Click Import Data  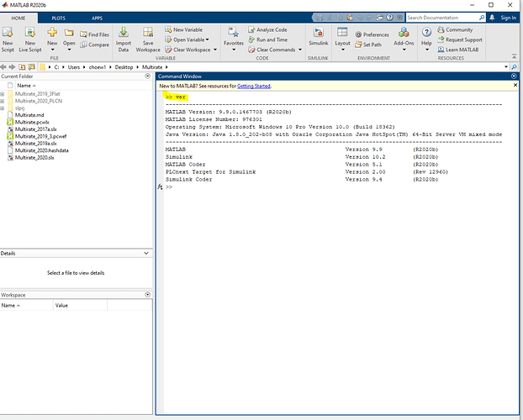(123, 39)
